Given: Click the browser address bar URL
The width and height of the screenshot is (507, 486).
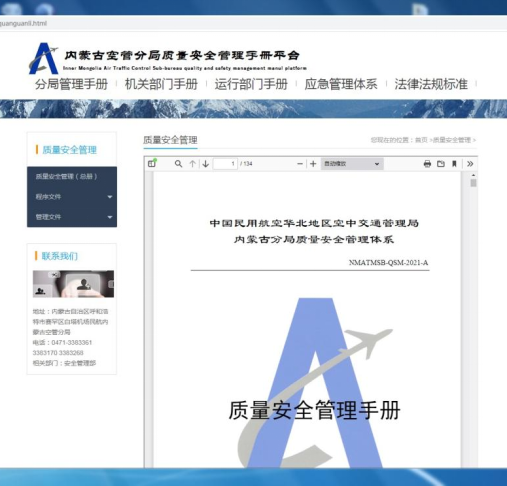Looking at the screenshot, I should click(23, 23).
